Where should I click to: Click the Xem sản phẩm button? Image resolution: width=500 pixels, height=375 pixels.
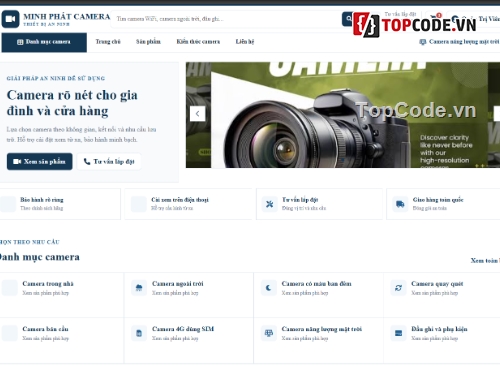click(40, 162)
